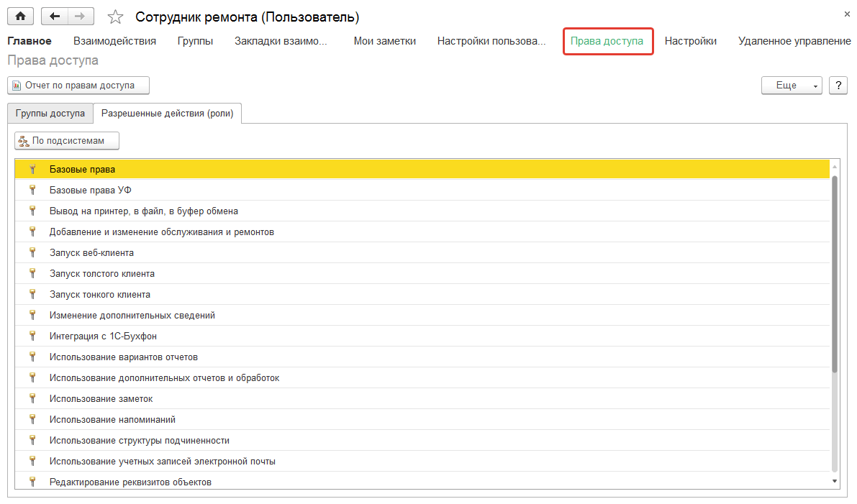Select the Права доступа section
This screenshot has height=504, width=857.
coord(607,41)
